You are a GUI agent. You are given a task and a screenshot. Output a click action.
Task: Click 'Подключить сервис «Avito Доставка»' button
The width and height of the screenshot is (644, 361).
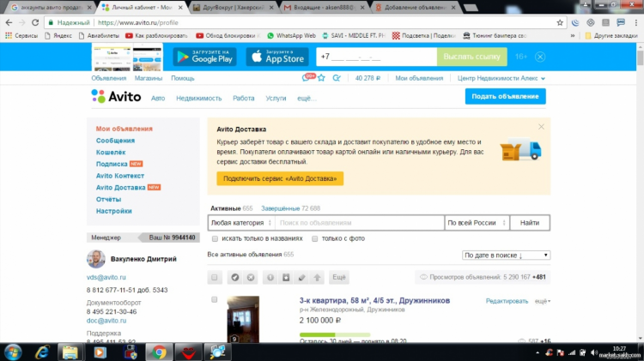click(x=280, y=178)
